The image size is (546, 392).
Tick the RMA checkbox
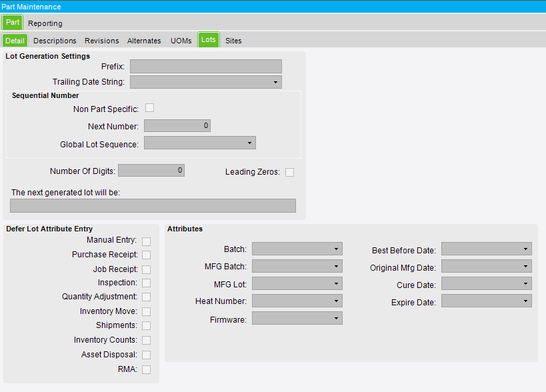tap(147, 369)
